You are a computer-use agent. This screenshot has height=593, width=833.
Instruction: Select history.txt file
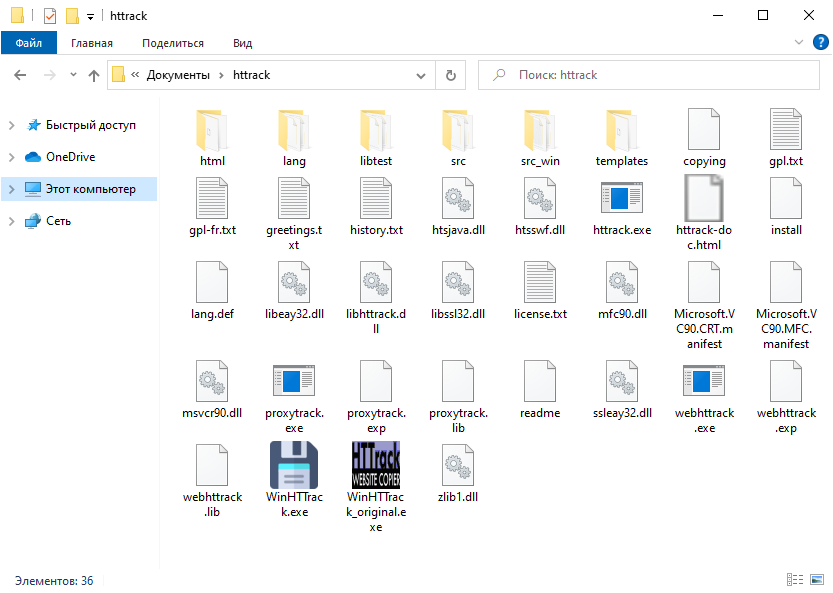376,207
